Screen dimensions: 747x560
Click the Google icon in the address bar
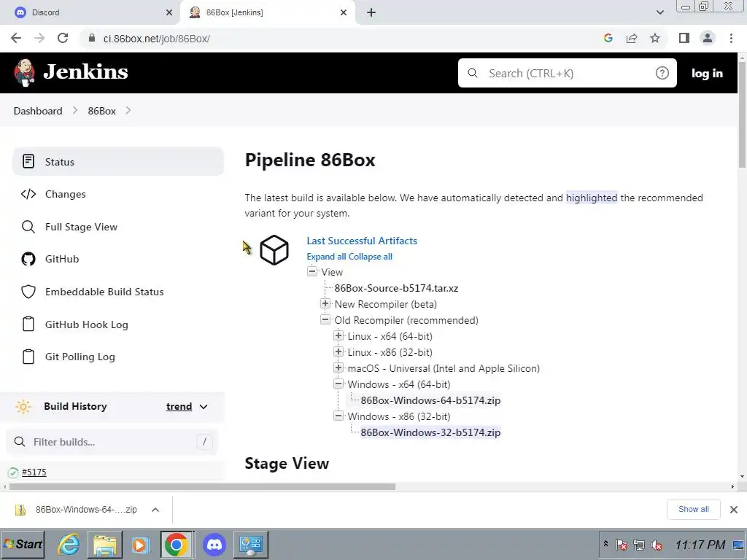(x=608, y=38)
